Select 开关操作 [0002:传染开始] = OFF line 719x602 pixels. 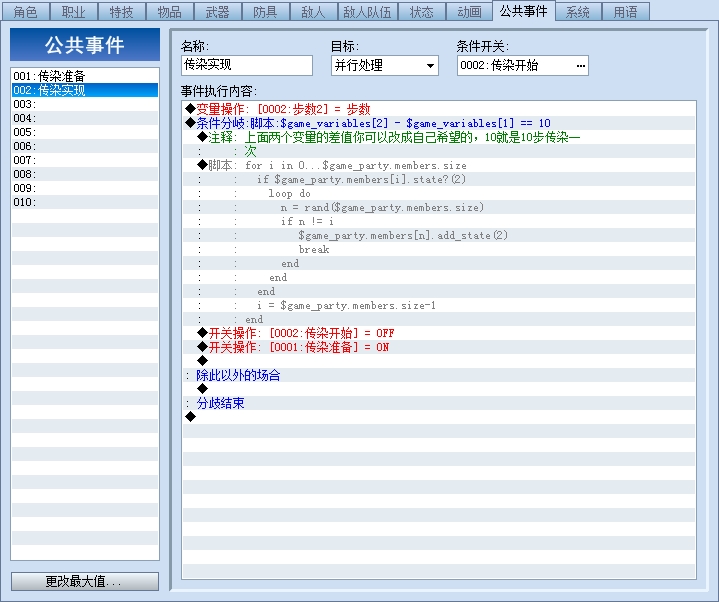439,333
